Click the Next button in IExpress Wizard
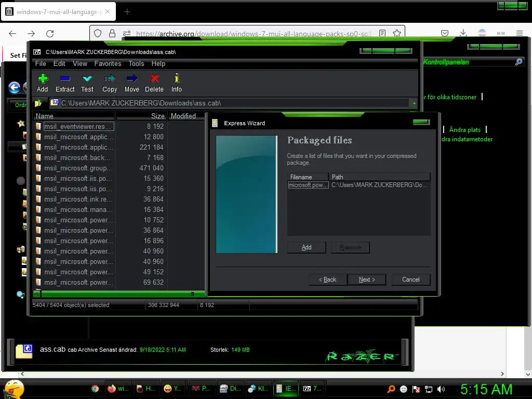The height and width of the screenshot is (399, 532). [x=367, y=280]
